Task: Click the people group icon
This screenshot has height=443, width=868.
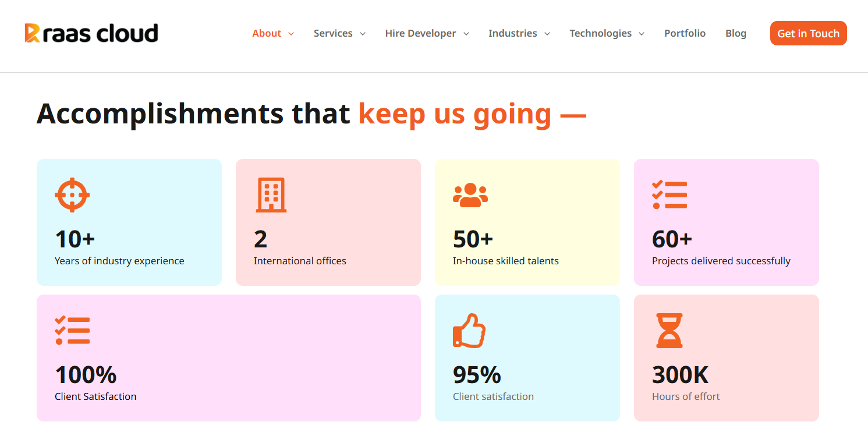Action: (470, 195)
